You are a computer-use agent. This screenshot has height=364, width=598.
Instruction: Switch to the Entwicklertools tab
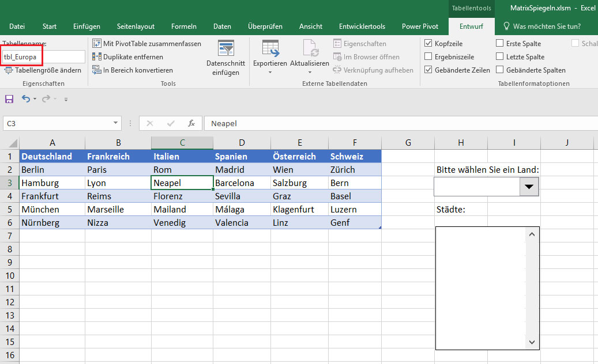[x=362, y=26]
